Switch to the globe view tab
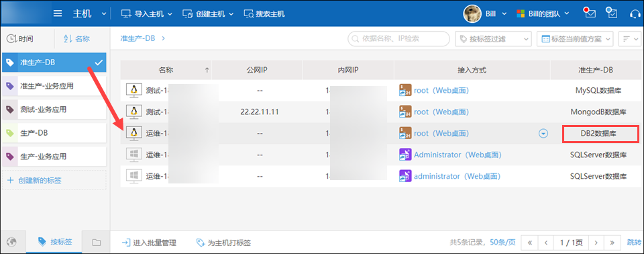Image resolution: width=644 pixels, height=254 pixels. pos(12,243)
